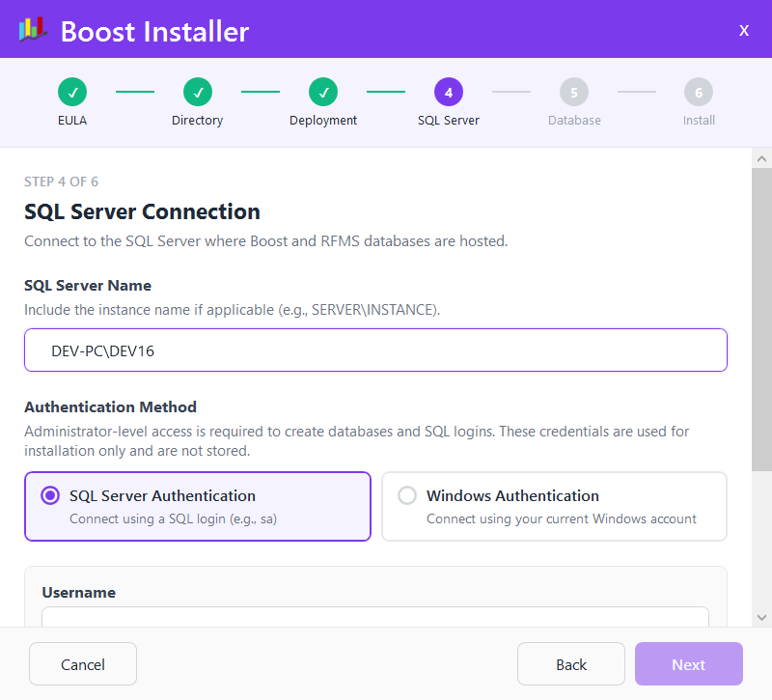Select the Directory step label
Screen dimensions: 772x700
198,121
